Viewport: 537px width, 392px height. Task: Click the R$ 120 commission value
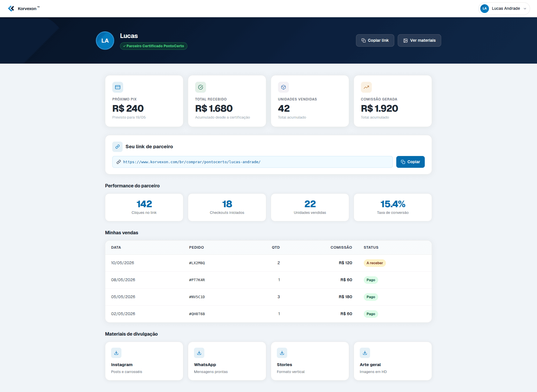(x=345, y=263)
